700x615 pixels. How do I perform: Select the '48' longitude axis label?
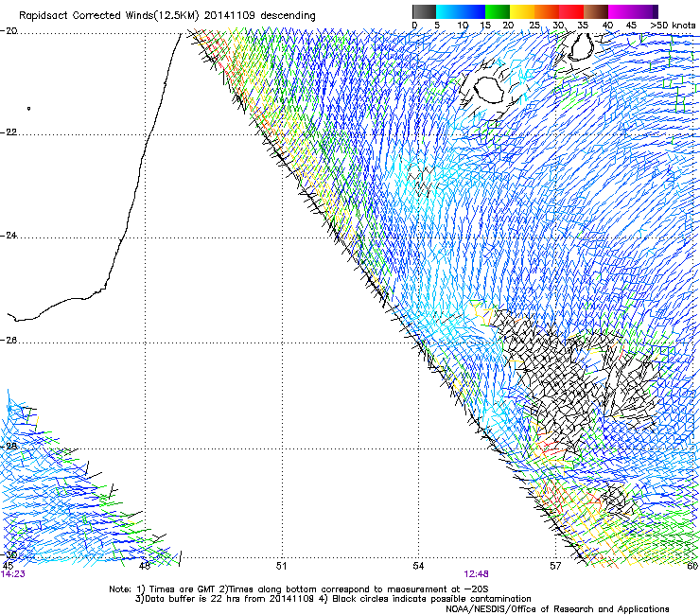tap(144, 566)
